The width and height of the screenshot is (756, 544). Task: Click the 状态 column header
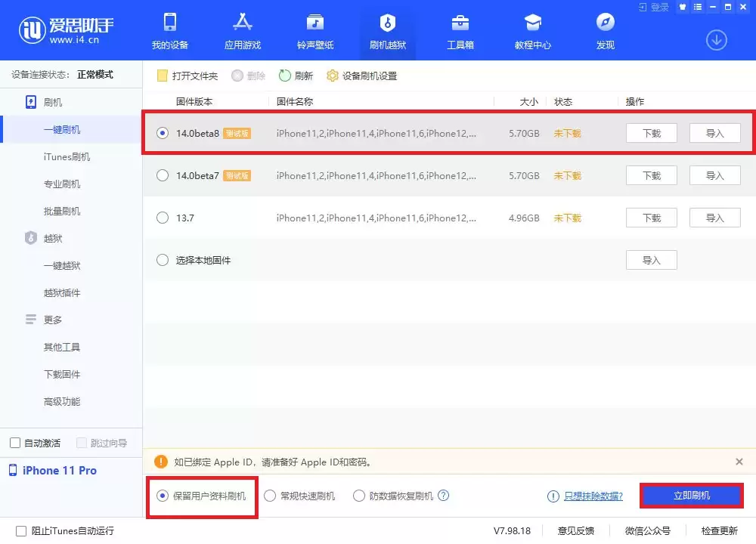pyautogui.click(x=563, y=102)
